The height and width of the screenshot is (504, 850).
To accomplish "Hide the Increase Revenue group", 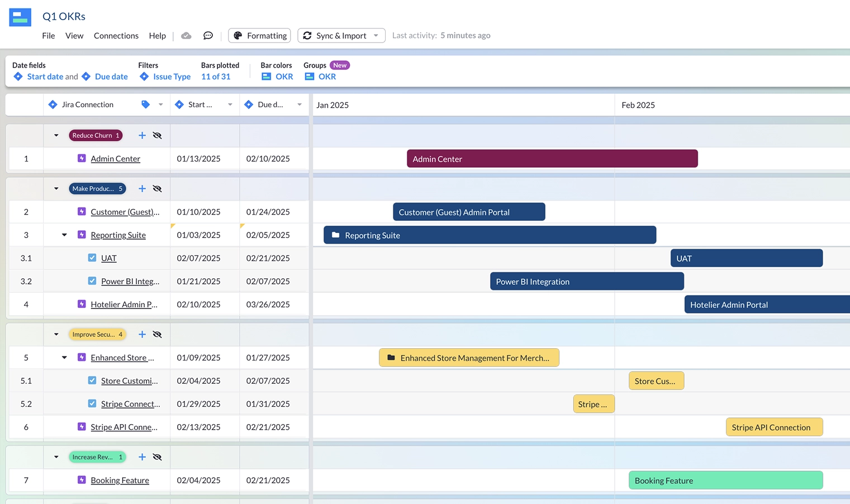I will coord(157,457).
